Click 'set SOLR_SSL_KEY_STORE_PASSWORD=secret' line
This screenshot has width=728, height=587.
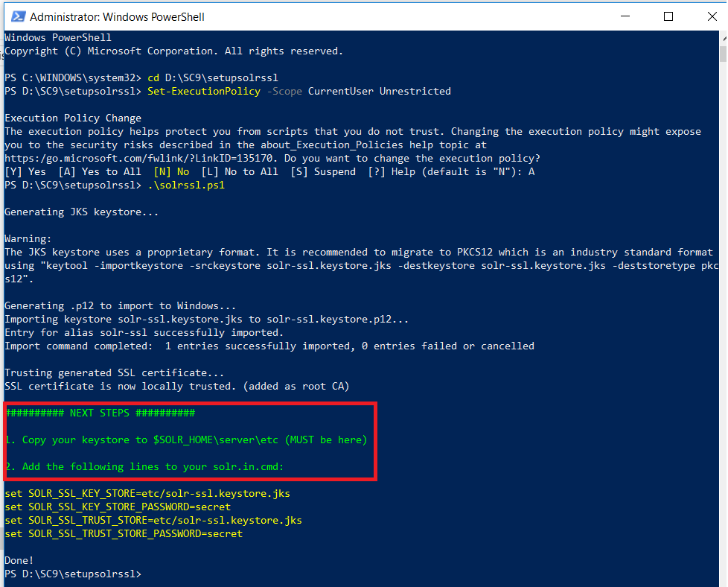point(118,507)
